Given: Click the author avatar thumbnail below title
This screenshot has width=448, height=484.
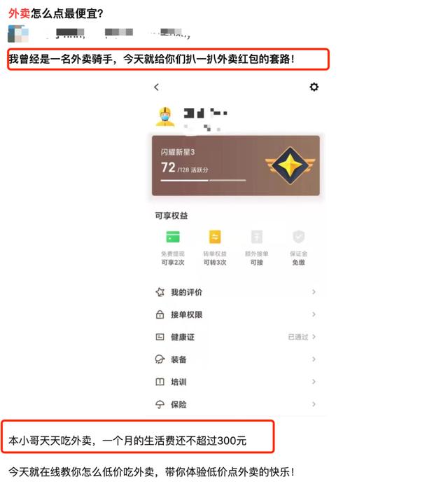Looking at the screenshot, I should tap(18, 34).
